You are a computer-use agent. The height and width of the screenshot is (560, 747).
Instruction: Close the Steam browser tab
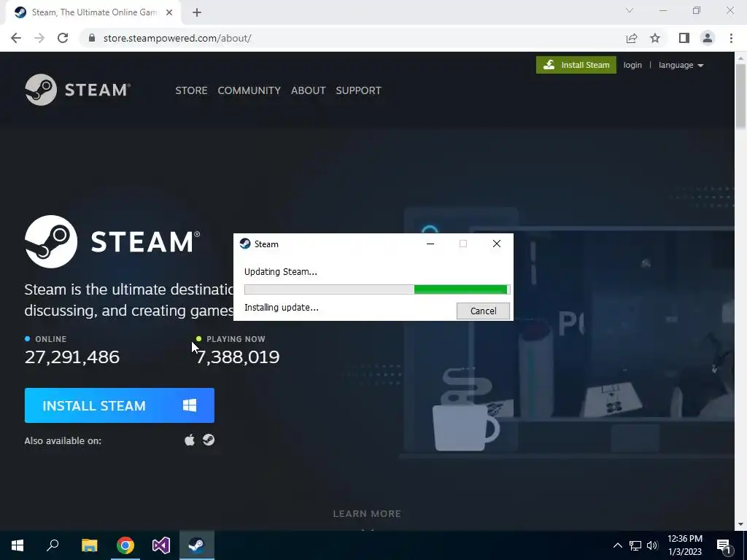169,12
